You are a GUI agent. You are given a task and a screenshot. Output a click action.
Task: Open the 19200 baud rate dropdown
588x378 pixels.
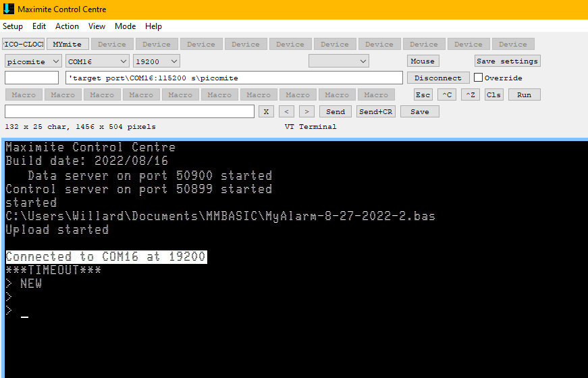point(156,61)
